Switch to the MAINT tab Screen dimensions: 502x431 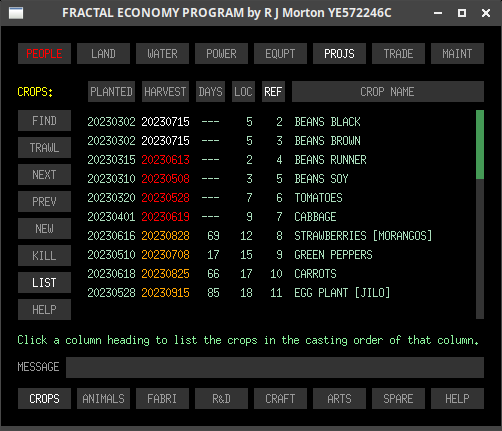[457, 53]
